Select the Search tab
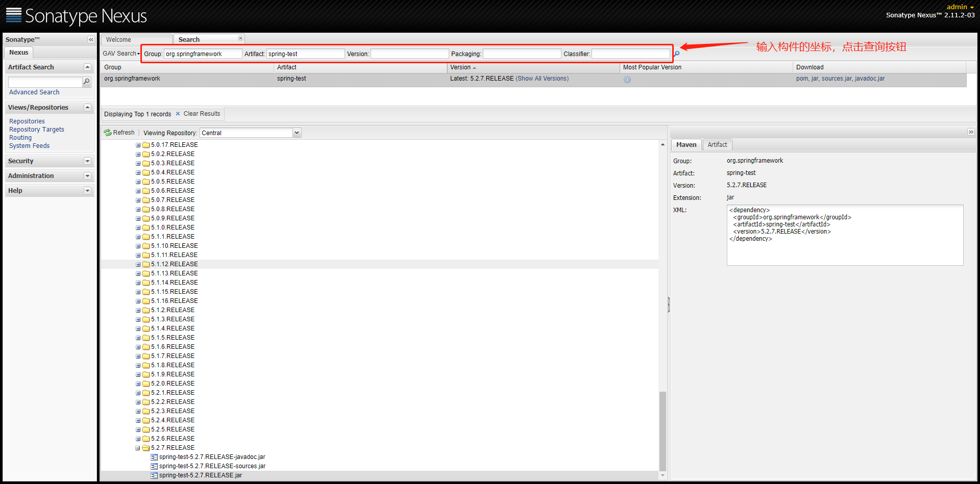The image size is (980, 484). coord(208,39)
